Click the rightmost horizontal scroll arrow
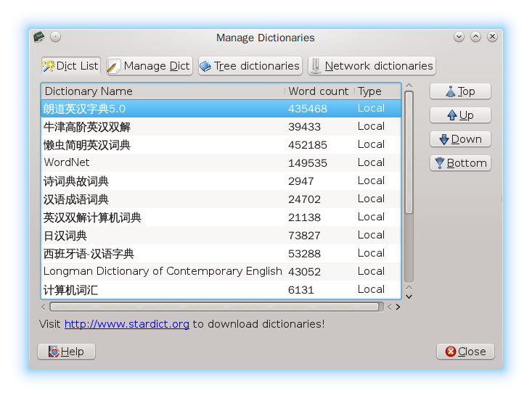The height and width of the screenshot is (398, 532). click(x=398, y=307)
